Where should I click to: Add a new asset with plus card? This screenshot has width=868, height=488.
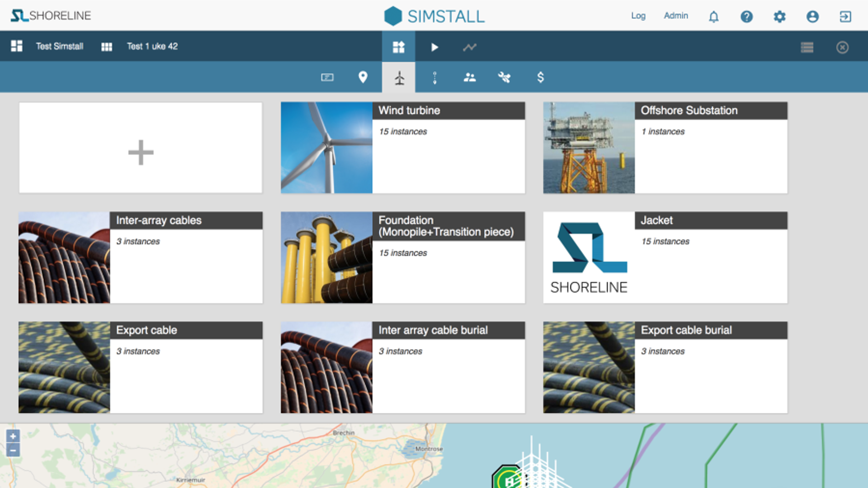141,148
